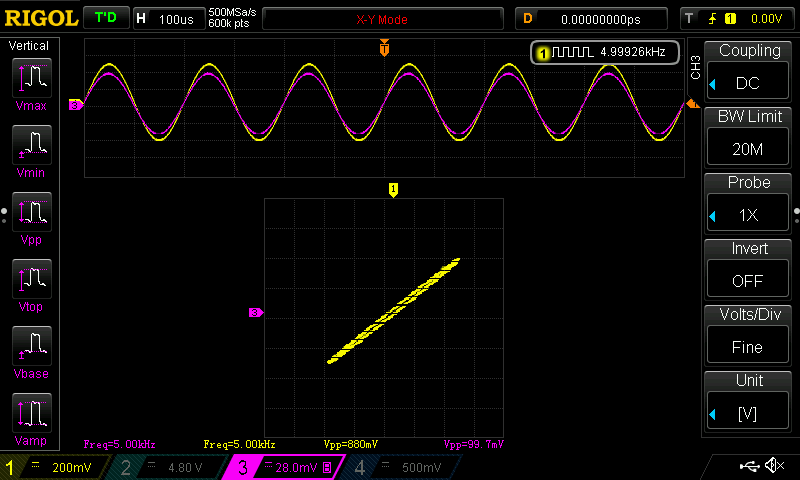This screenshot has width=800, height=480.
Task: Click the T'D trigger status indicator
Action: click(x=106, y=18)
